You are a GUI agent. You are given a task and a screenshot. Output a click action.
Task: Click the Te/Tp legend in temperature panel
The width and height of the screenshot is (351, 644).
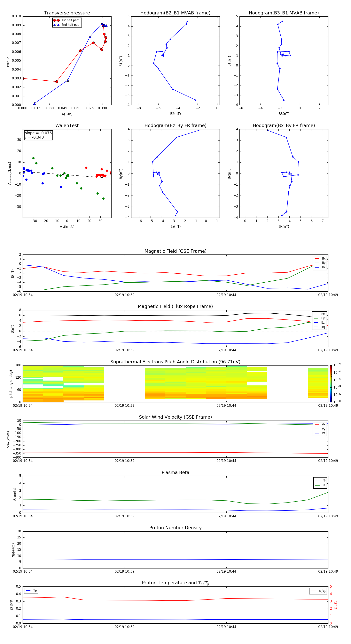(318, 591)
